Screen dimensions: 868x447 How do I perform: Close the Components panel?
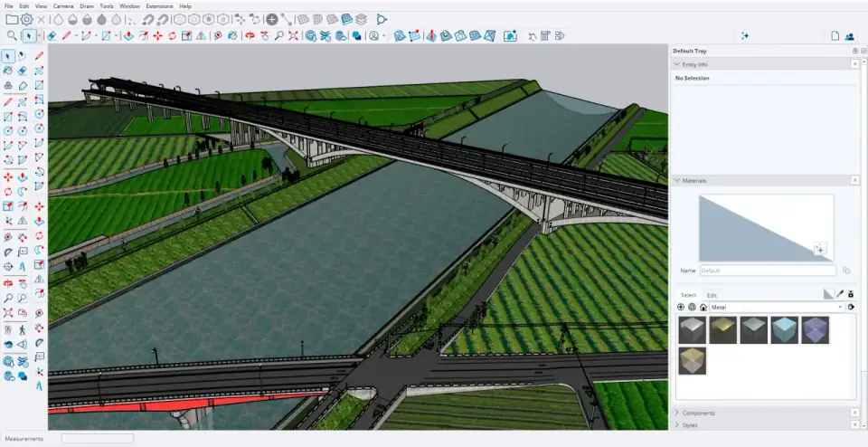pyautogui.click(x=854, y=413)
